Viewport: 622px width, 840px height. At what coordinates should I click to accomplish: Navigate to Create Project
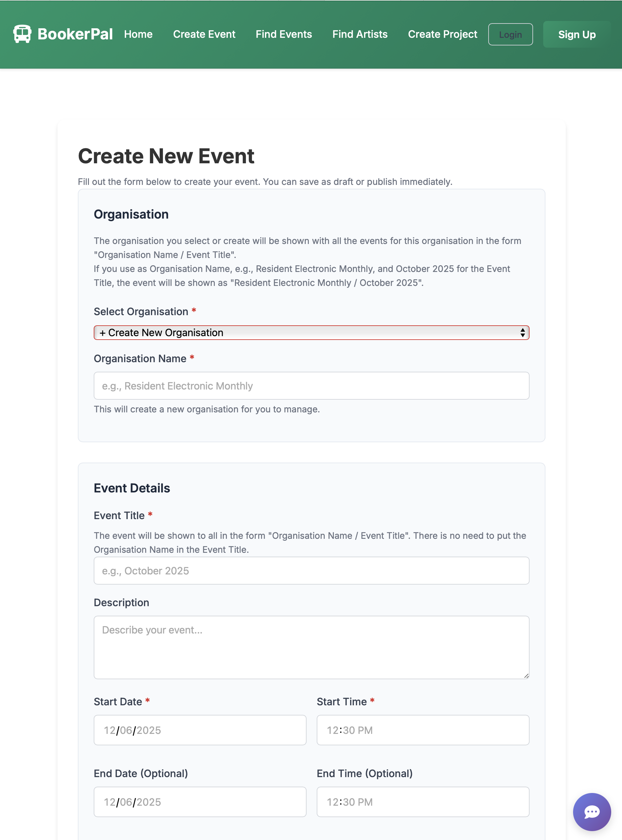pyautogui.click(x=442, y=34)
